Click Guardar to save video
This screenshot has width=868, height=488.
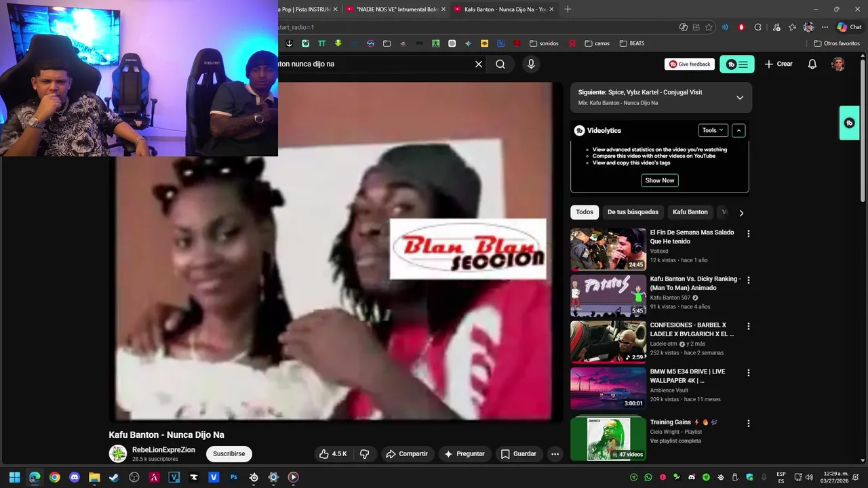519,454
